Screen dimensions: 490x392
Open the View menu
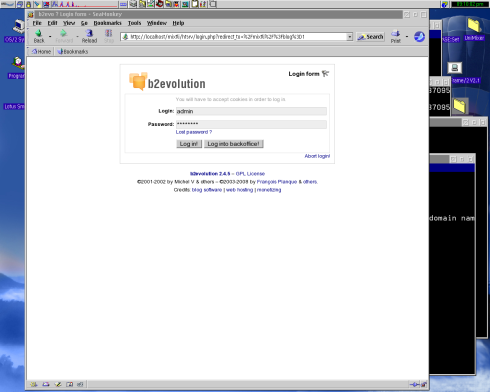click(x=69, y=23)
